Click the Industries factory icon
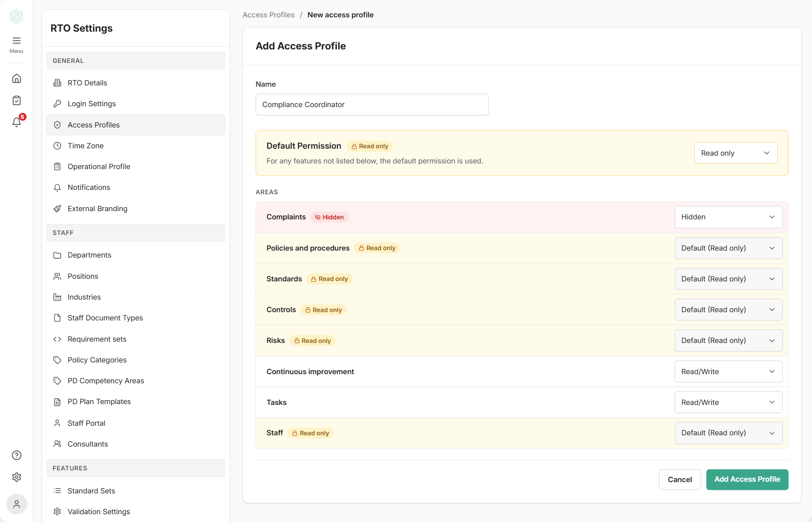The width and height of the screenshot is (812, 522). point(57,297)
